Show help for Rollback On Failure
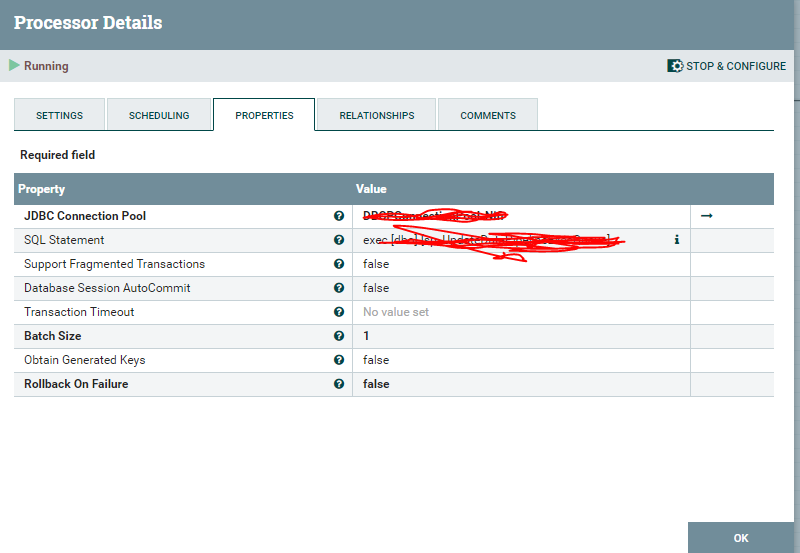The width and height of the screenshot is (800, 553). (339, 384)
